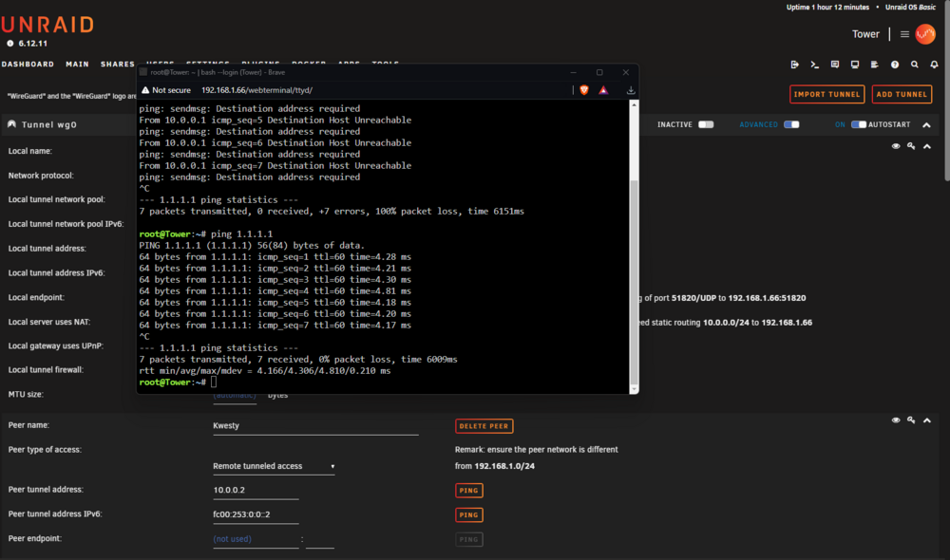This screenshot has width=950, height=560.
Task: Click the ADD TUNNEL button
Action: 902,95
